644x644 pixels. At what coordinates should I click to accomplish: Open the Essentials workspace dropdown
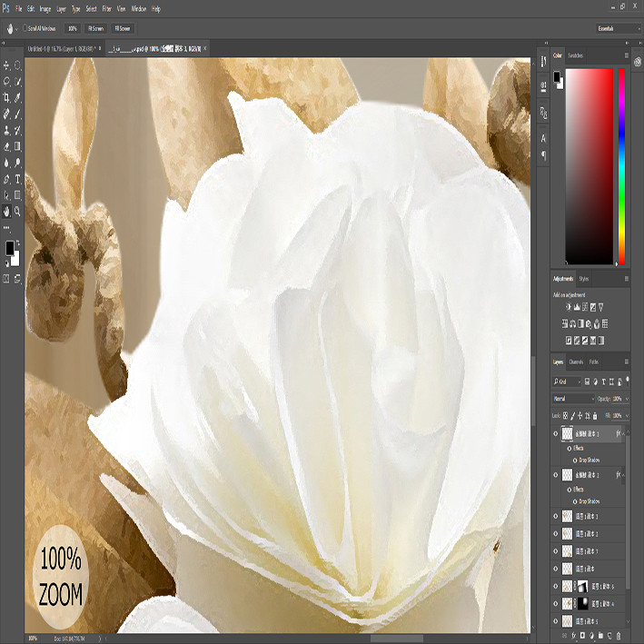(x=619, y=28)
